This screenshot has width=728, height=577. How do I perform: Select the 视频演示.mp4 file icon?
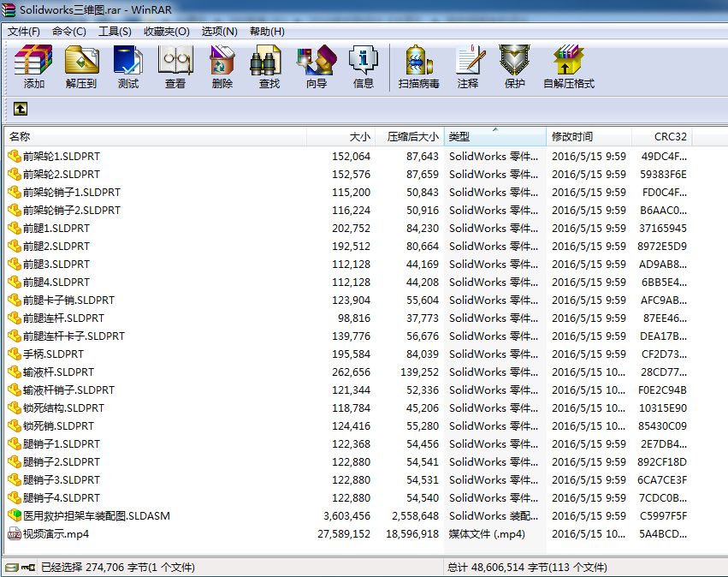click(15, 534)
